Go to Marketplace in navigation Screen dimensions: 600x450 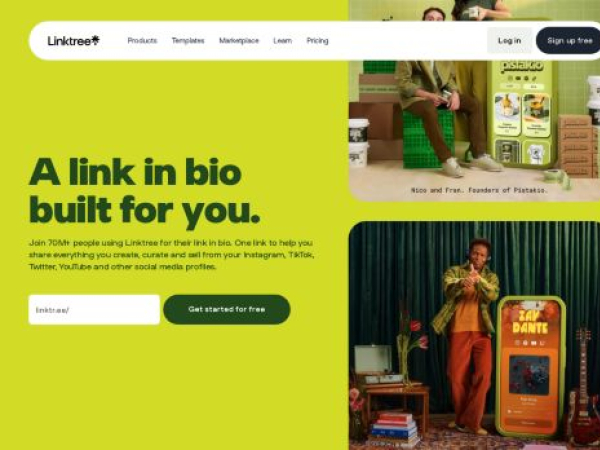(239, 41)
